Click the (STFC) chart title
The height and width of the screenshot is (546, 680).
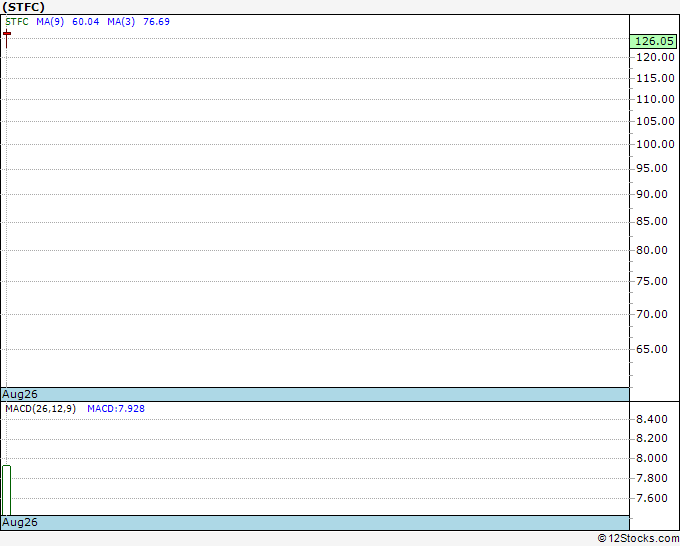(x=23, y=7)
